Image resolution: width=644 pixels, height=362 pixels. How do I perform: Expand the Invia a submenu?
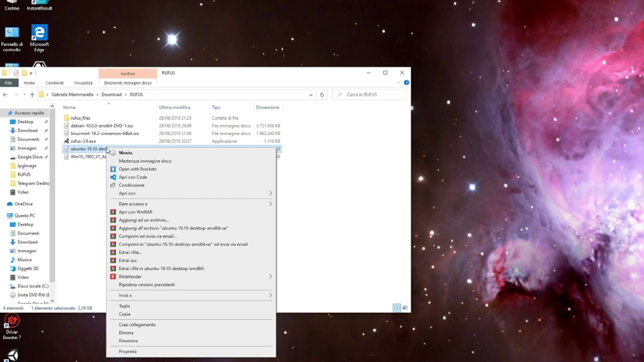191,295
